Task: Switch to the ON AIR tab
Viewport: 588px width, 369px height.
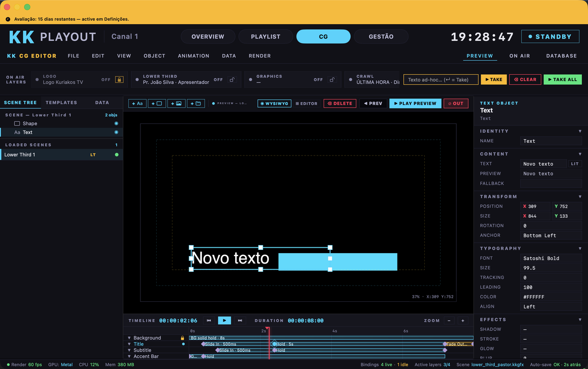Action: tap(520, 56)
